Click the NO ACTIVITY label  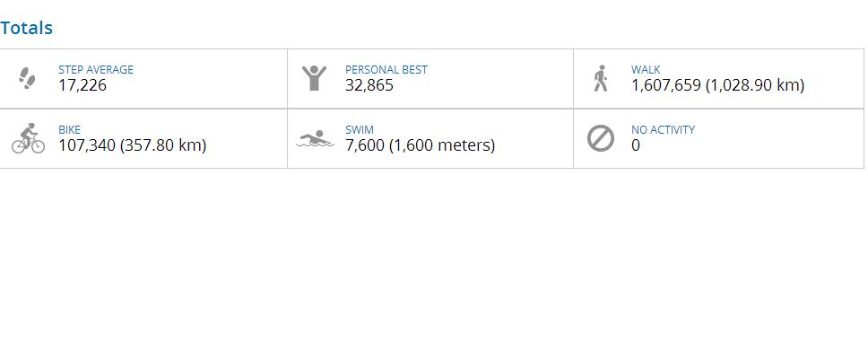tap(663, 129)
